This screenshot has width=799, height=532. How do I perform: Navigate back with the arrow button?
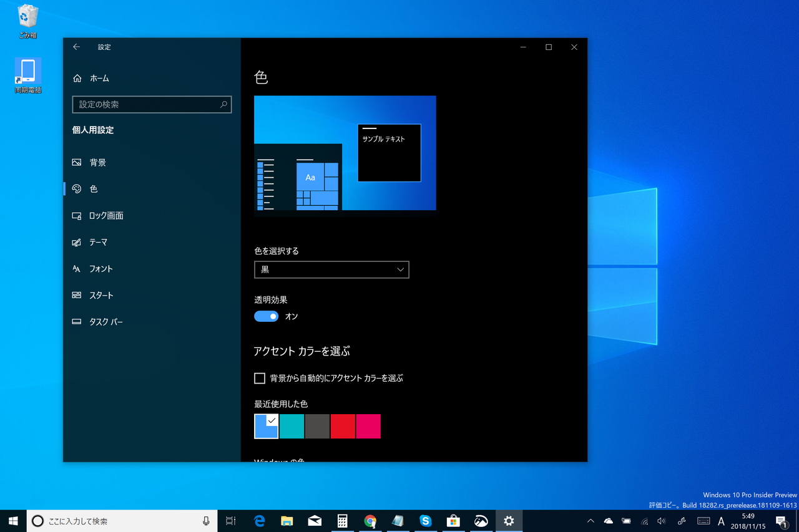(76, 47)
